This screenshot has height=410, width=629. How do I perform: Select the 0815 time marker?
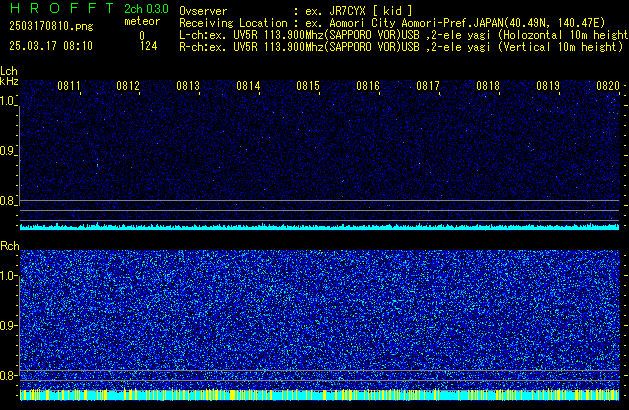pos(308,86)
